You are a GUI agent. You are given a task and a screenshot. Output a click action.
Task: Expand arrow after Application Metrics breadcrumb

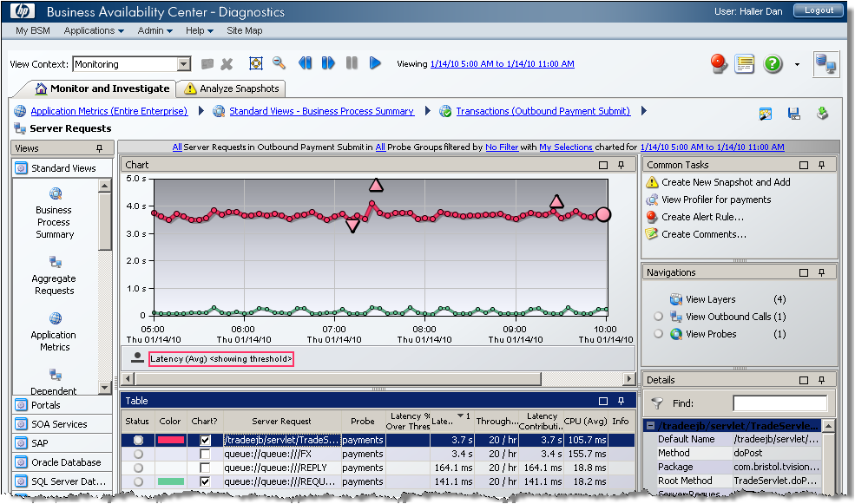[x=201, y=111]
